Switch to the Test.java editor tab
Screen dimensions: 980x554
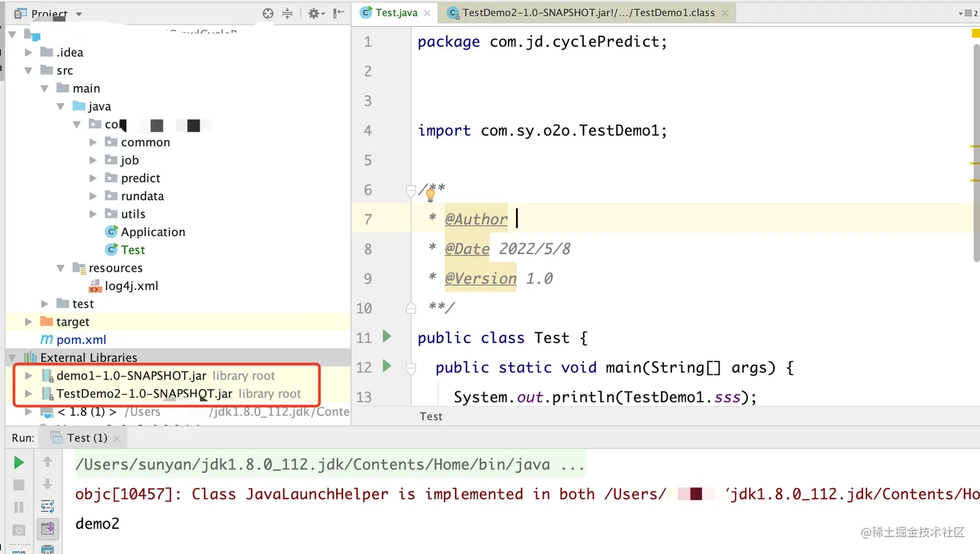(397, 13)
